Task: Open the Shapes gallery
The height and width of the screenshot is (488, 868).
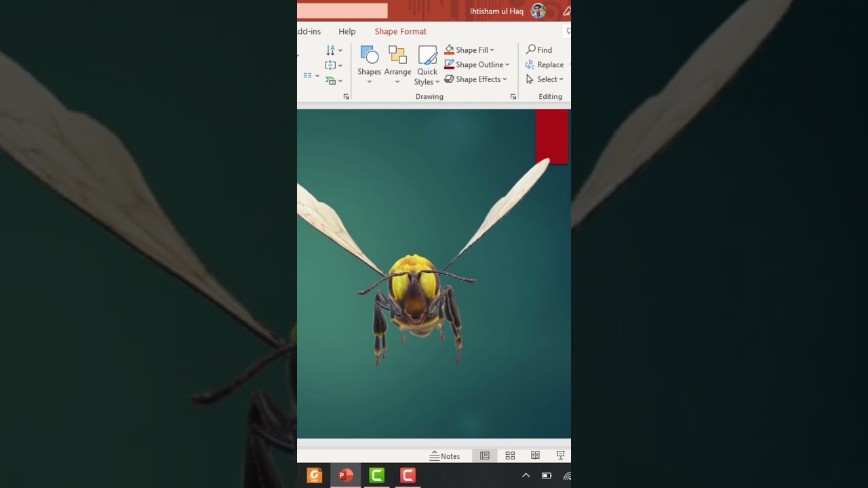Action: point(369,65)
